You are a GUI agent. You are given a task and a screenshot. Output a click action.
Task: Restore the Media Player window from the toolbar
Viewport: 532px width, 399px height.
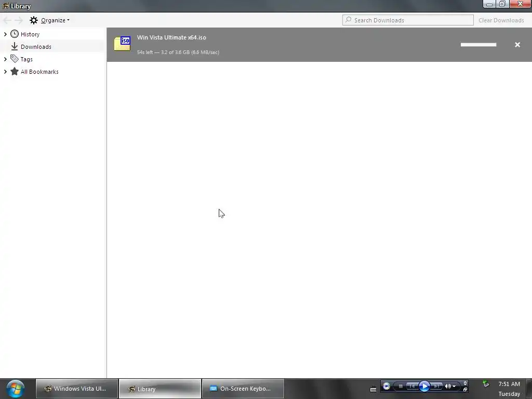tap(465, 390)
